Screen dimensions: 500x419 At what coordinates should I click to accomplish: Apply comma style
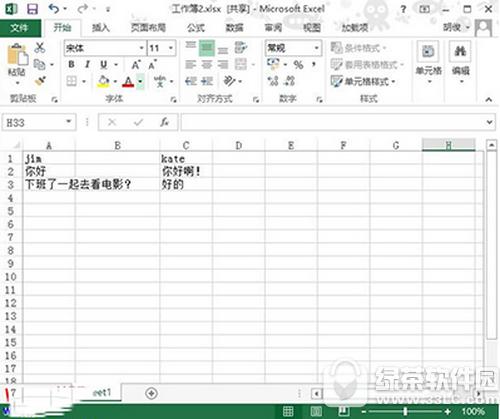click(314, 64)
